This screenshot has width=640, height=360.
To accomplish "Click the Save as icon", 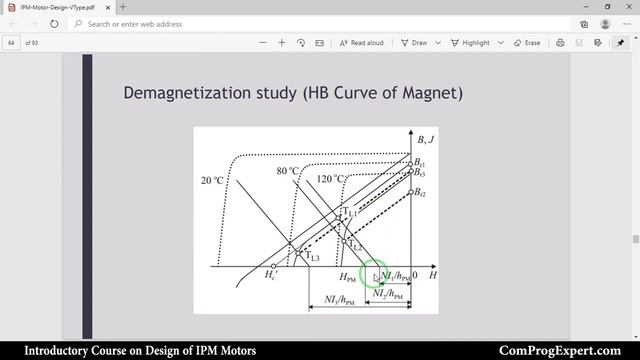I will [x=598, y=43].
